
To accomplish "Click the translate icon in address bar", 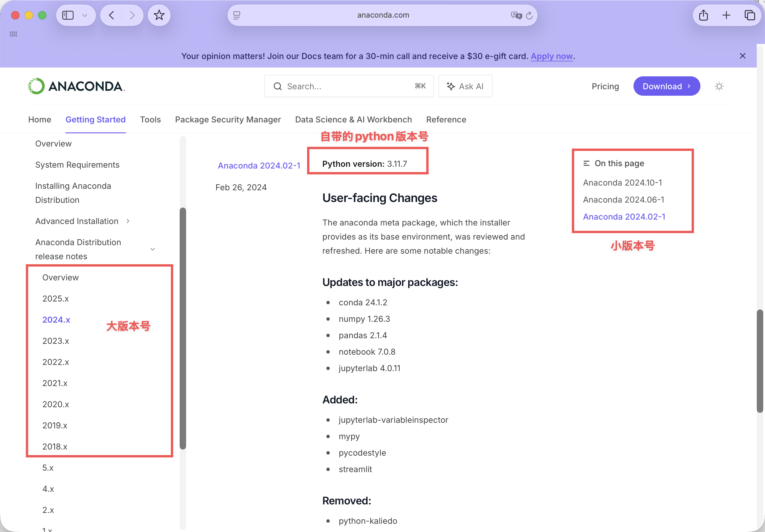I will coord(516,15).
